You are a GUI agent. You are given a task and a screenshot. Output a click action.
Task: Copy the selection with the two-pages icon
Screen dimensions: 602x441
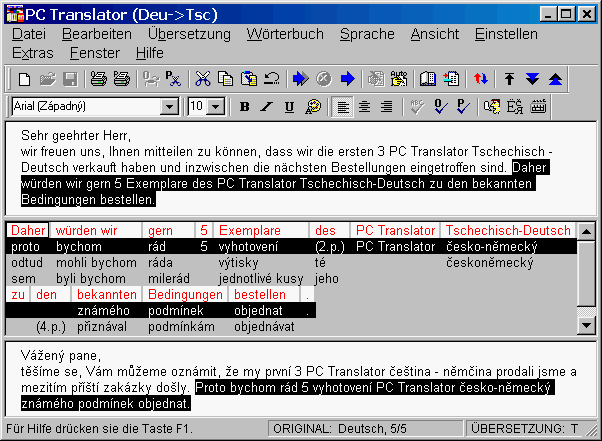[x=225, y=79]
